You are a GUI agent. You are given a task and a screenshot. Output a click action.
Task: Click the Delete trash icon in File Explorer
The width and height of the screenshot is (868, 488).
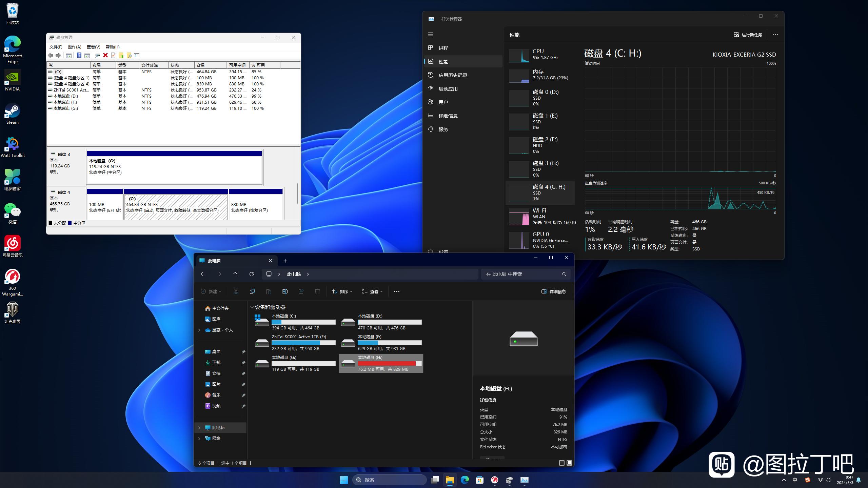[x=317, y=291]
